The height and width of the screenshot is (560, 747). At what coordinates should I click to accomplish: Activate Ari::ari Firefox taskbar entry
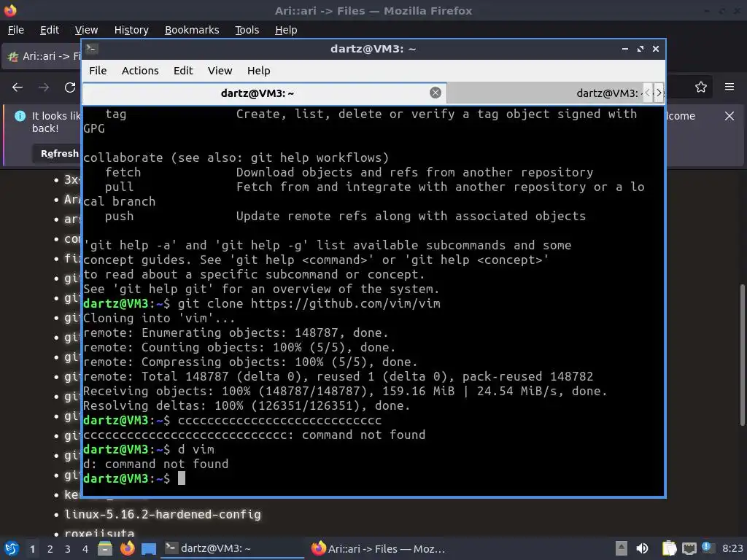coord(379,548)
